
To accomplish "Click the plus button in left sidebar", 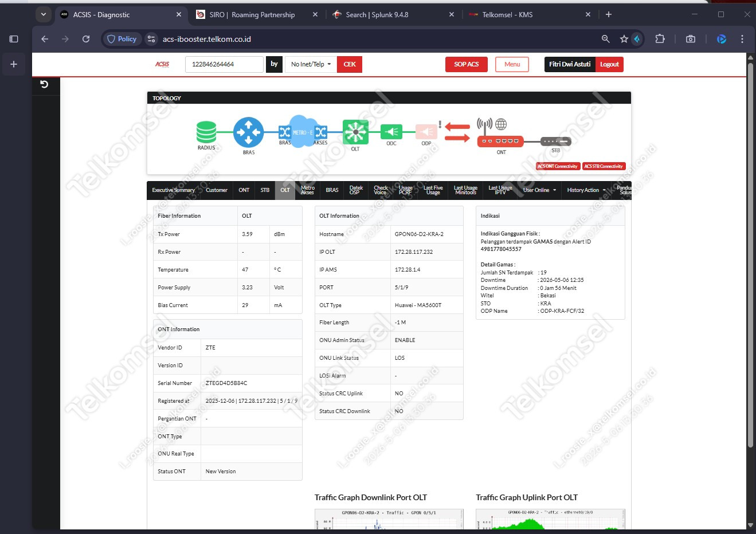I will pos(14,64).
